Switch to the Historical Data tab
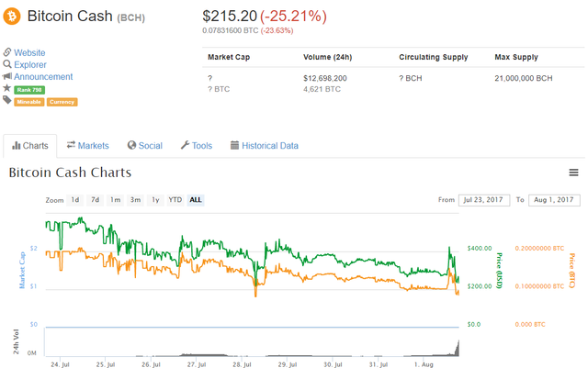Screen dimensions: 588x379 (x=265, y=146)
